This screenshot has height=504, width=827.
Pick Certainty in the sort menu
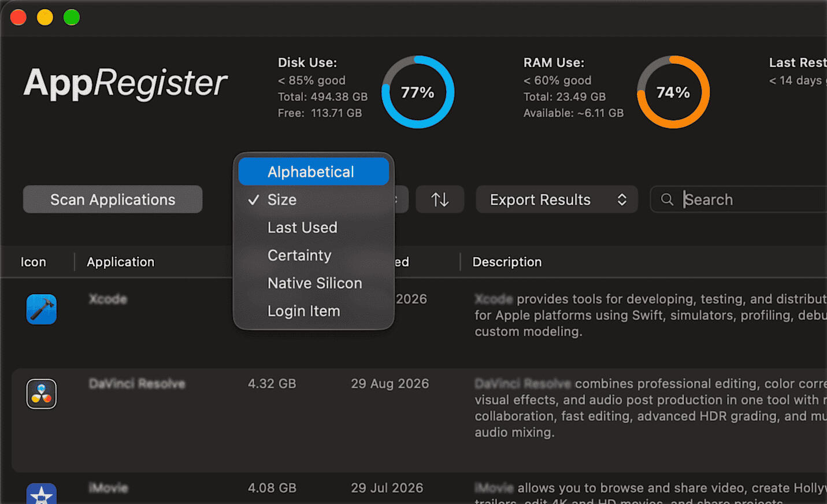click(314, 255)
